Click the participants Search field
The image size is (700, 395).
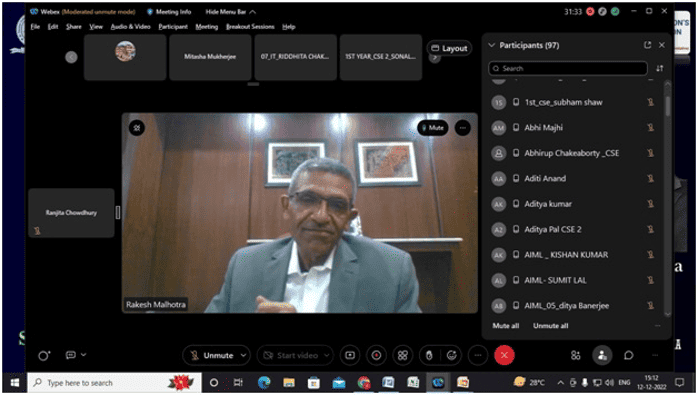[x=568, y=68]
